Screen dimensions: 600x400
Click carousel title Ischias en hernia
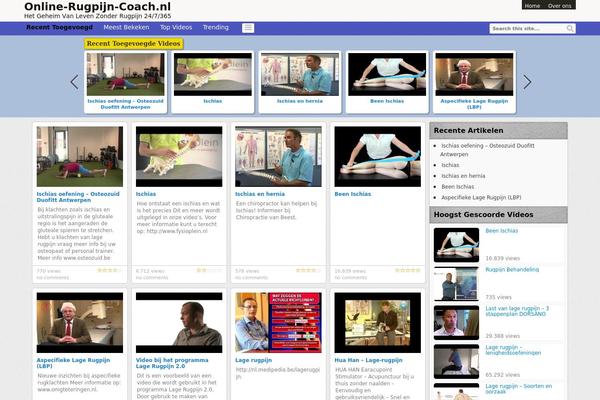coord(300,101)
